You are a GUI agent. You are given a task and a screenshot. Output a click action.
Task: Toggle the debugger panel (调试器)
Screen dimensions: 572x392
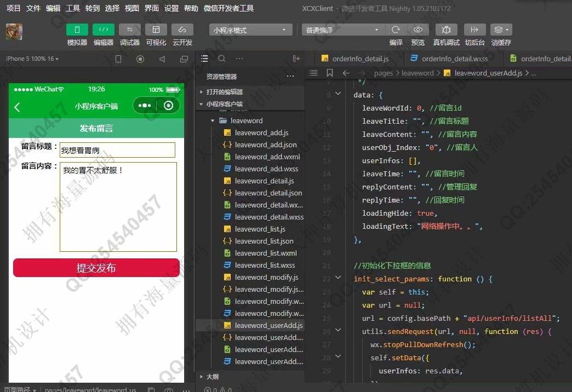129,30
